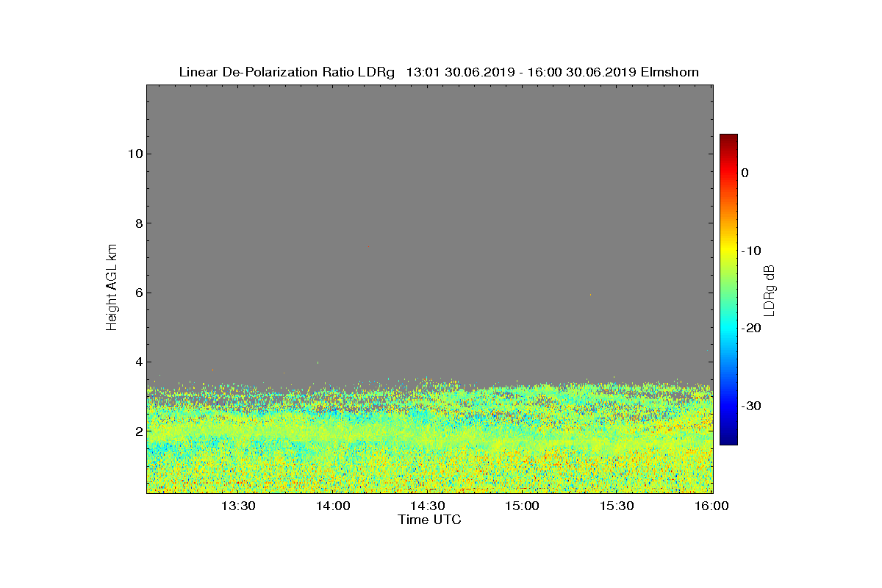The width and height of the screenshot is (882, 588).
Task: Click the 15:00 time axis label
Action: (x=523, y=506)
